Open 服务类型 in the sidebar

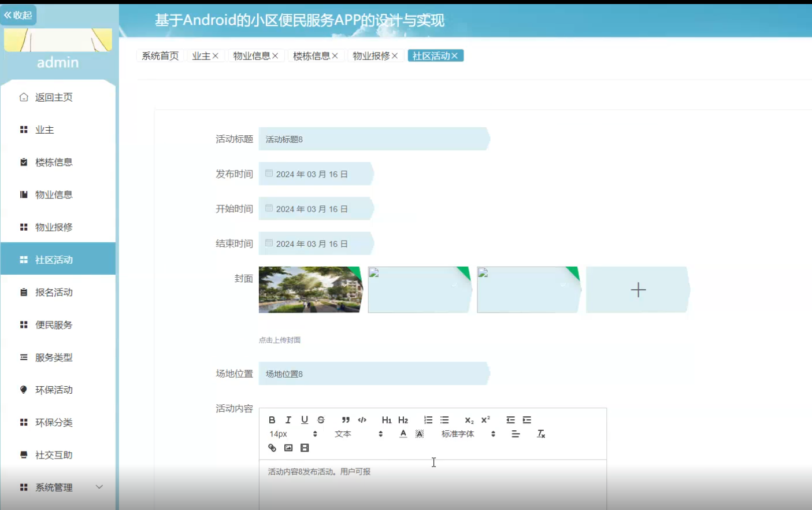tap(58, 357)
